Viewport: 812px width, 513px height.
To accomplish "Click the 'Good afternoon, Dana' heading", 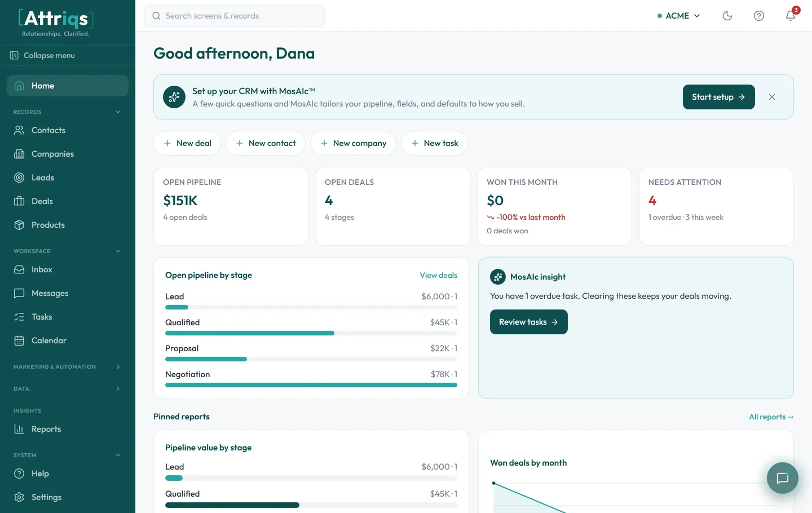I will [x=234, y=54].
